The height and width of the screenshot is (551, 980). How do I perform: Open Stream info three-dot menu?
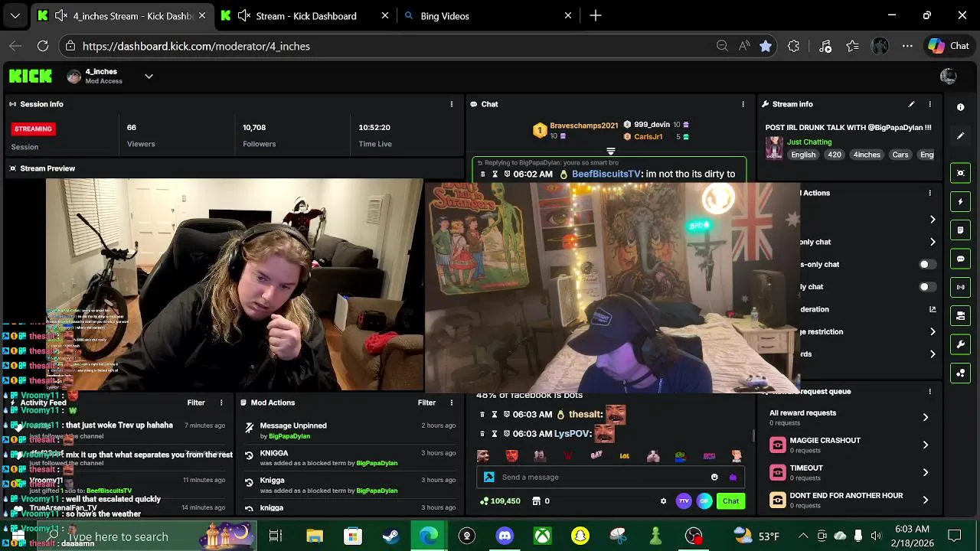[930, 104]
